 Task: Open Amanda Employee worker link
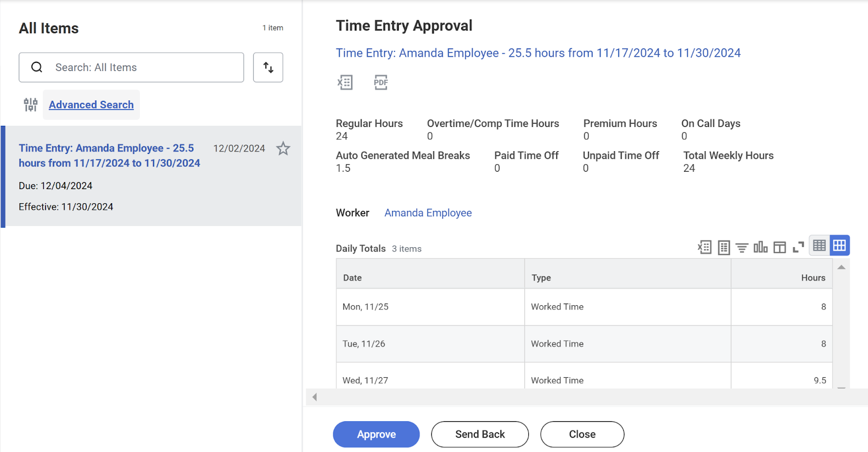428,213
